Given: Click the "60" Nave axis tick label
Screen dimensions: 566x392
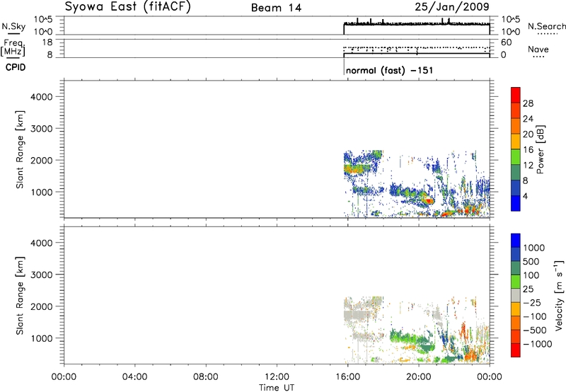Looking at the screenshot, I should click(x=507, y=42).
